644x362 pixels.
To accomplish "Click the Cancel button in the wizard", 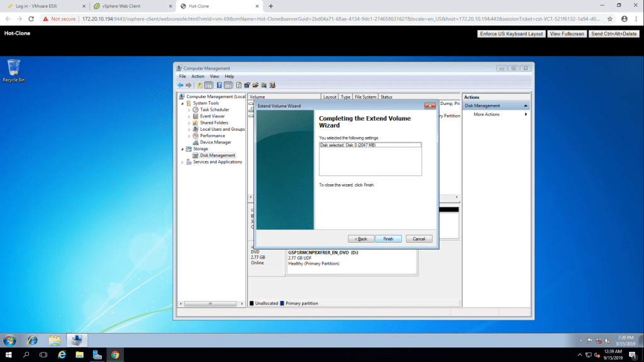I will (x=419, y=239).
